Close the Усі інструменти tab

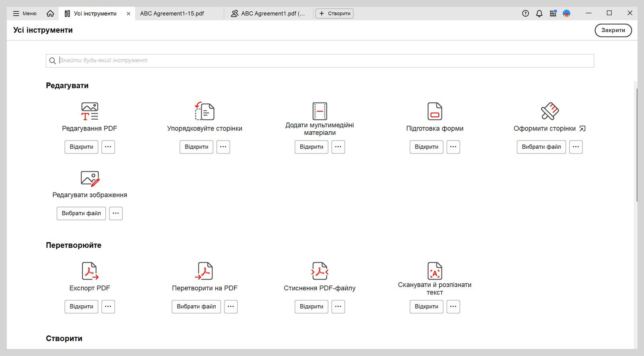(x=128, y=13)
